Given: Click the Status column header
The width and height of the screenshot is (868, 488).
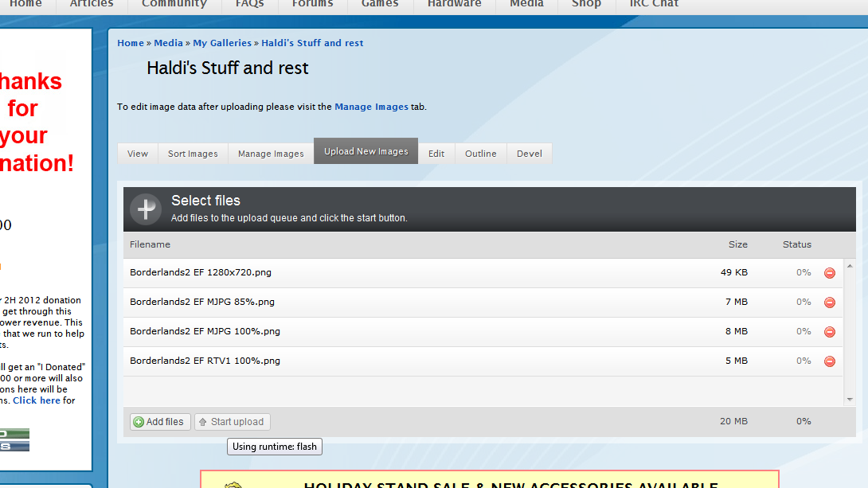Looking at the screenshot, I should click(796, 244).
